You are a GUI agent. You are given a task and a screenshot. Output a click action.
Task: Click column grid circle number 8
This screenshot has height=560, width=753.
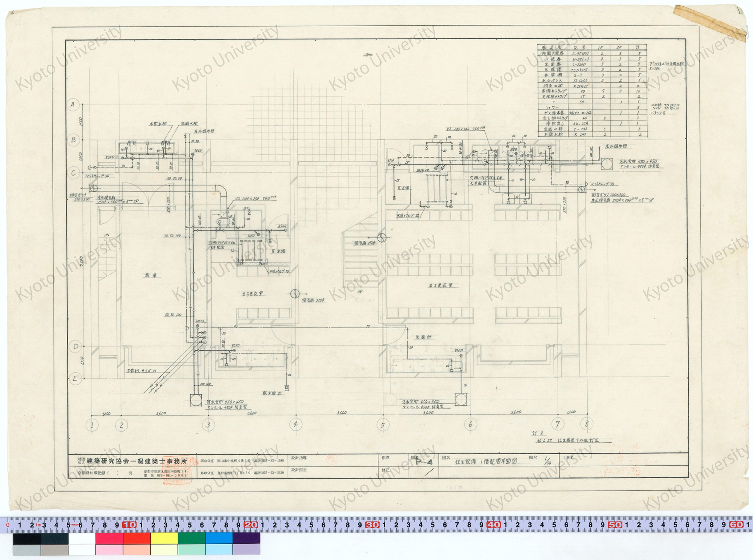tap(587, 423)
